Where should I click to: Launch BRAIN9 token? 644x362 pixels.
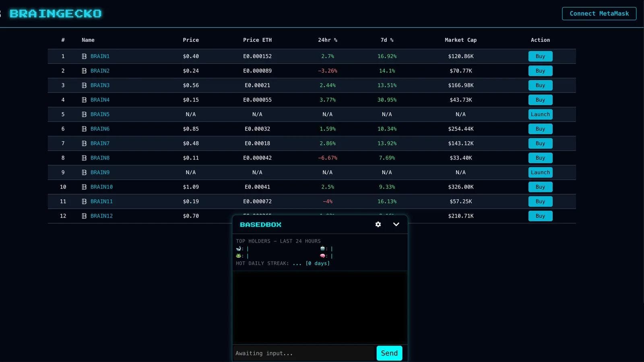click(540, 172)
